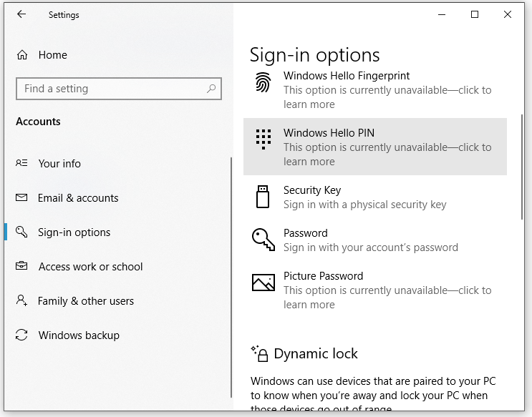Click the PIN keypad dots icon
Image resolution: width=532 pixels, height=417 pixels.
point(263,139)
